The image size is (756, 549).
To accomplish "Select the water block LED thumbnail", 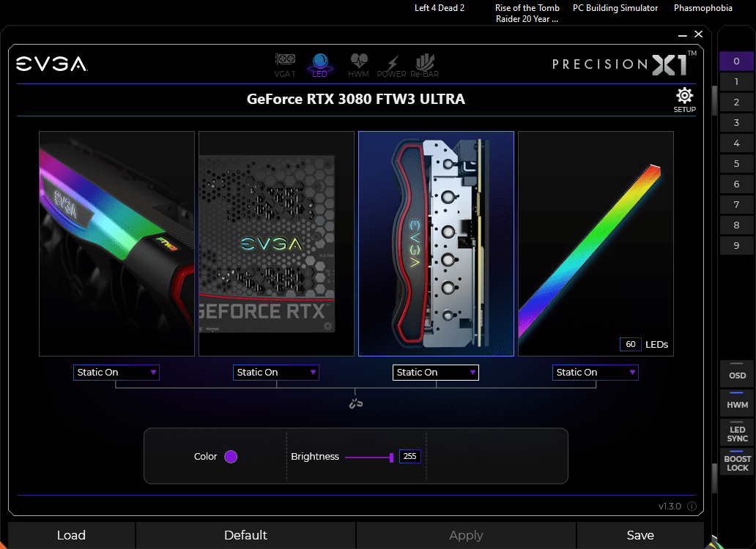I will point(436,244).
